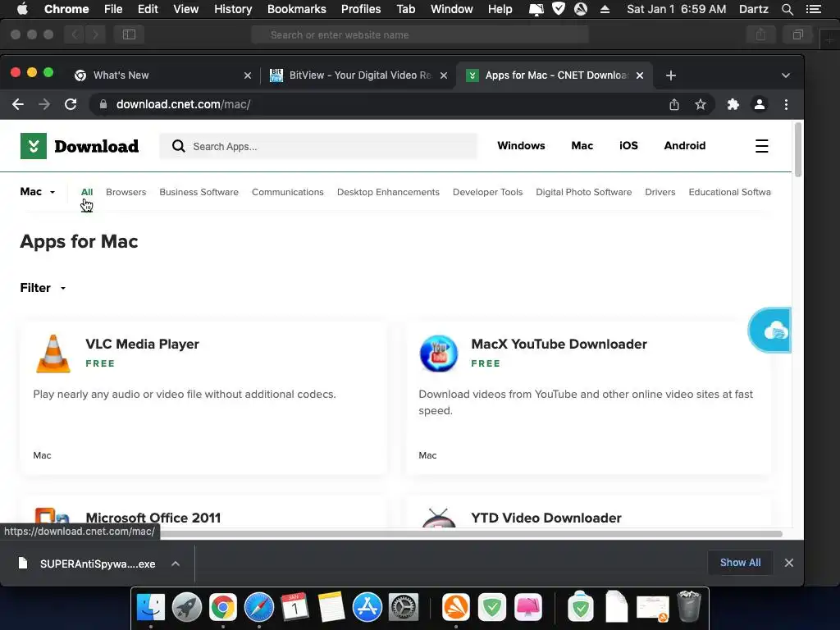
Task: Open MacX YouTube Downloader title link
Action: pos(559,344)
